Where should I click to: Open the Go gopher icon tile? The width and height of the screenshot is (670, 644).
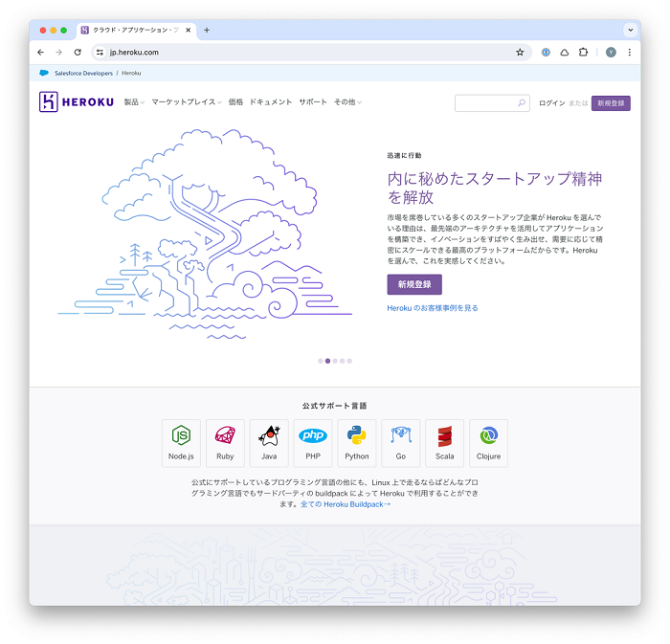tap(400, 443)
